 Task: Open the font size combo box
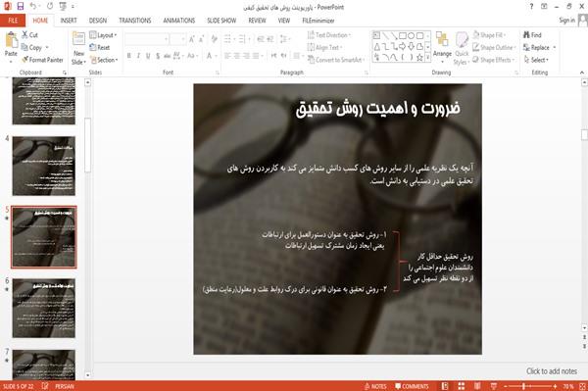pos(177,39)
